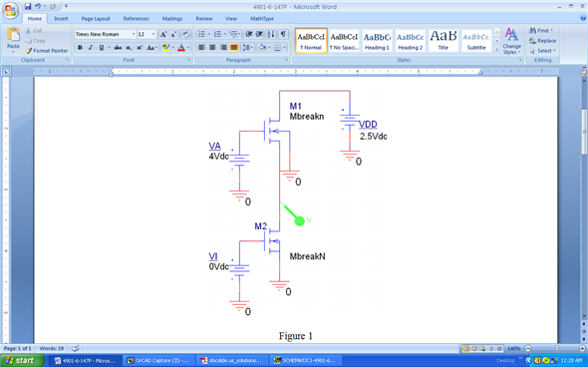Open the MathType tab
This screenshot has width=588, height=367.
pyautogui.click(x=262, y=19)
